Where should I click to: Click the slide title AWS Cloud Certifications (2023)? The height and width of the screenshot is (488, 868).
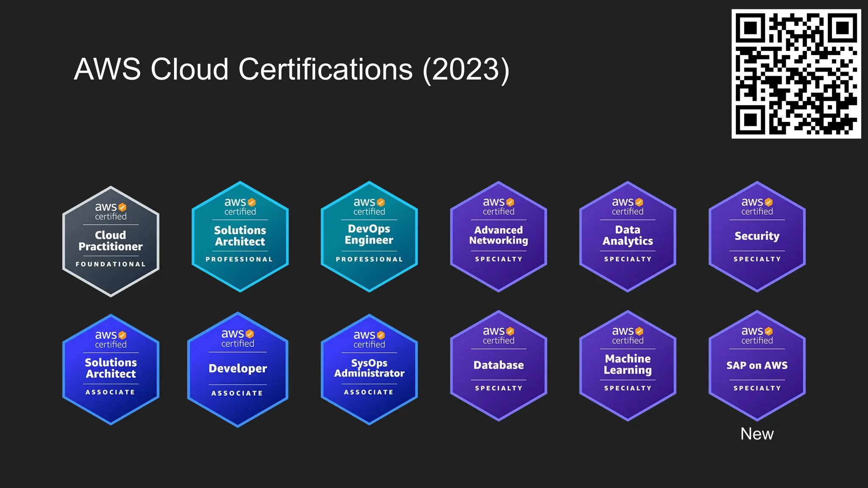pos(292,69)
